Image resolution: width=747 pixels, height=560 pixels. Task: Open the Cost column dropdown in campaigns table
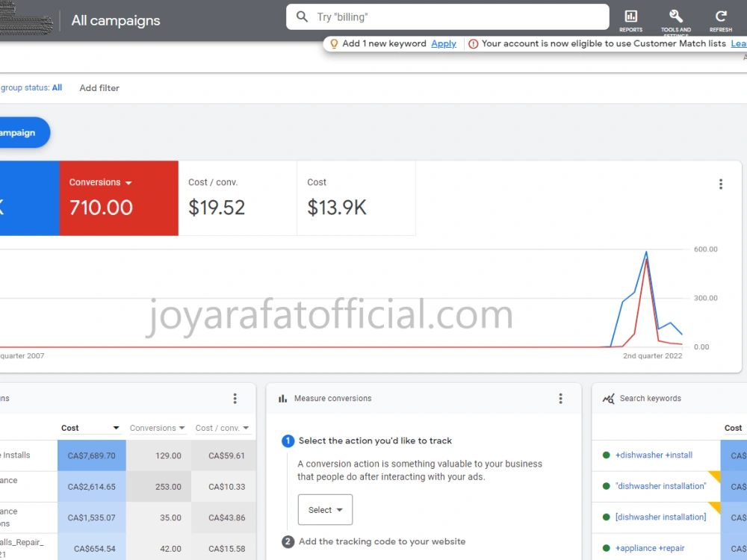point(116,428)
